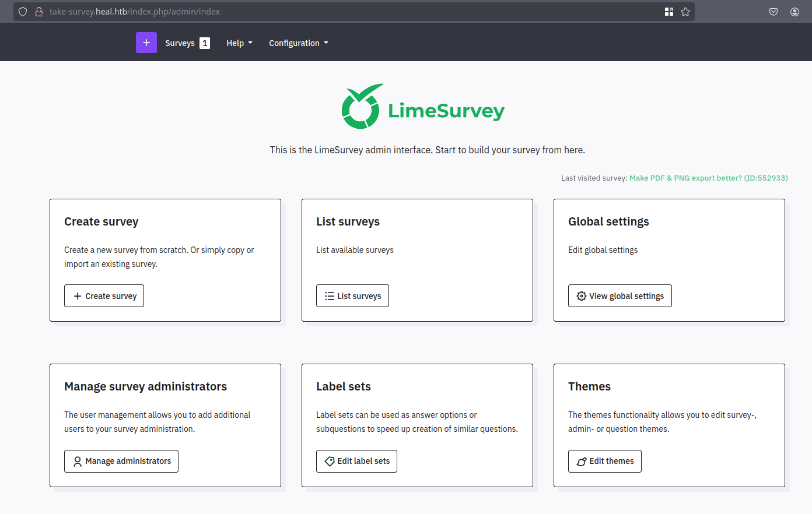Expand the Help dropdown menu
This screenshot has height=514, width=812.
pyautogui.click(x=239, y=43)
